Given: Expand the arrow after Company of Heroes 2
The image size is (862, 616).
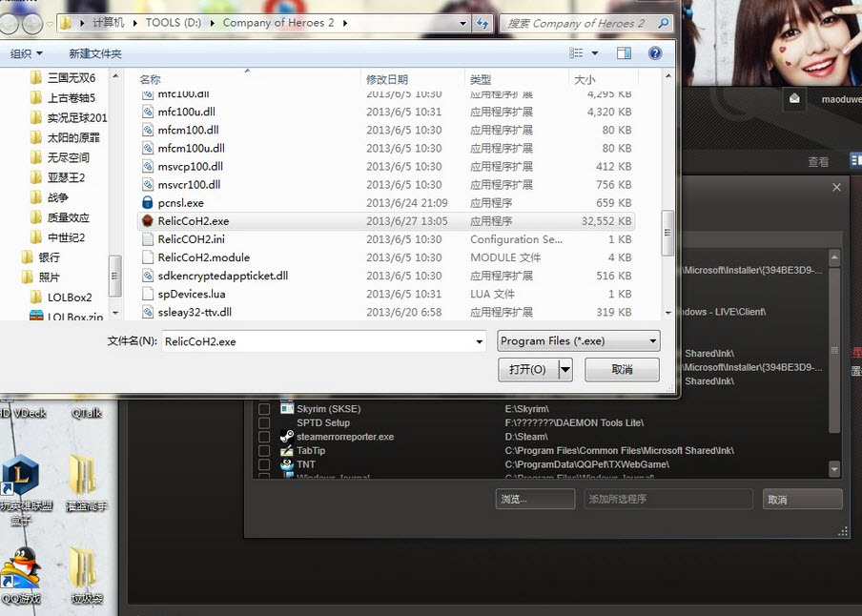Looking at the screenshot, I should [345, 23].
